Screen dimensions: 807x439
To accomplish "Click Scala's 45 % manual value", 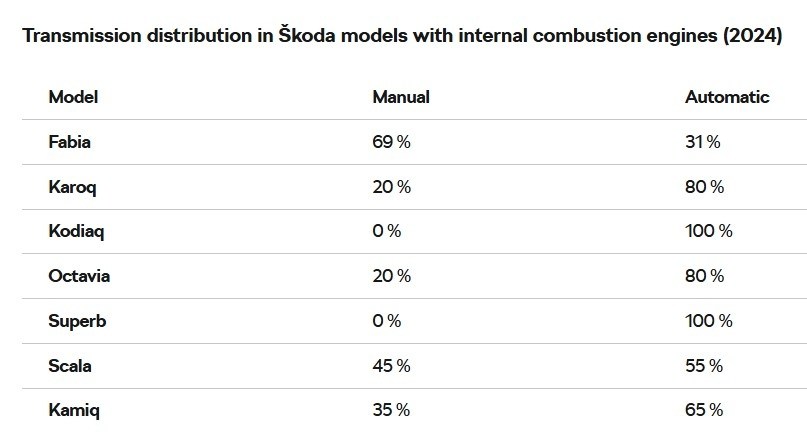I will click(x=391, y=366).
